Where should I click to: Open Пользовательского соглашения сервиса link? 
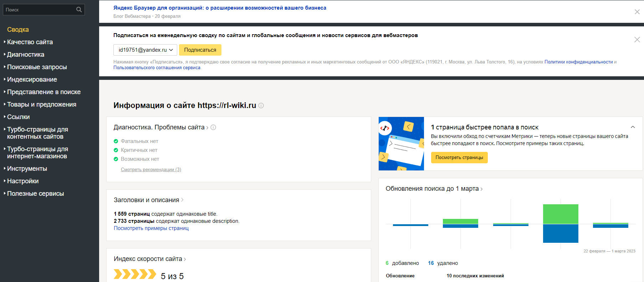(x=157, y=68)
